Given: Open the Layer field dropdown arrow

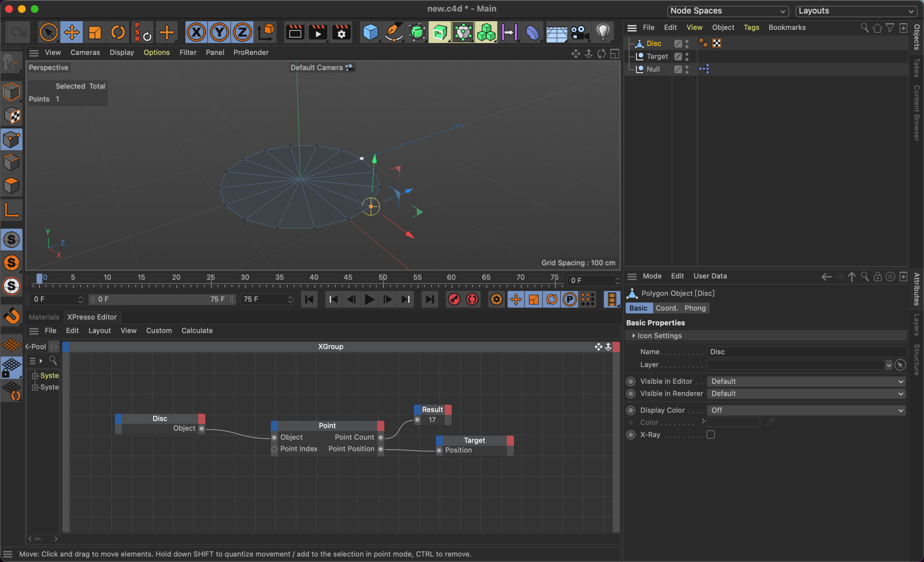Looking at the screenshot, I should pos(888,365).
